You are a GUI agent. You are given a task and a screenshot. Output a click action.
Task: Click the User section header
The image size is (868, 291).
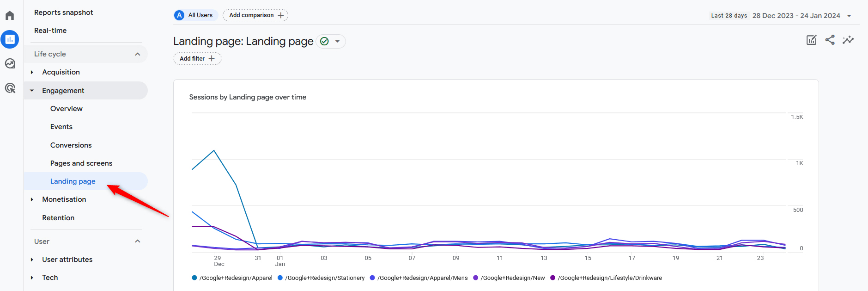tap(86, 241)
